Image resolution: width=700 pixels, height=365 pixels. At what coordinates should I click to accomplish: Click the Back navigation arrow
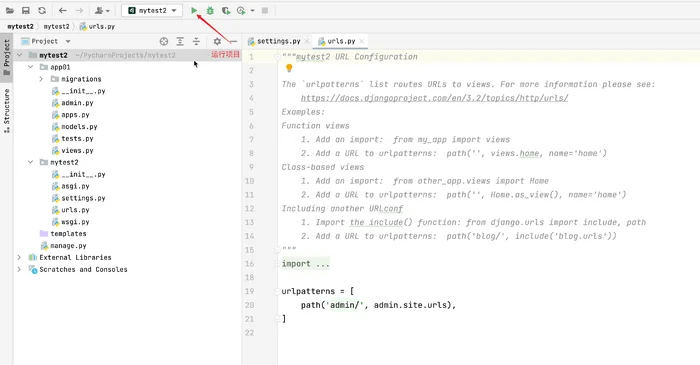[62, 10]
